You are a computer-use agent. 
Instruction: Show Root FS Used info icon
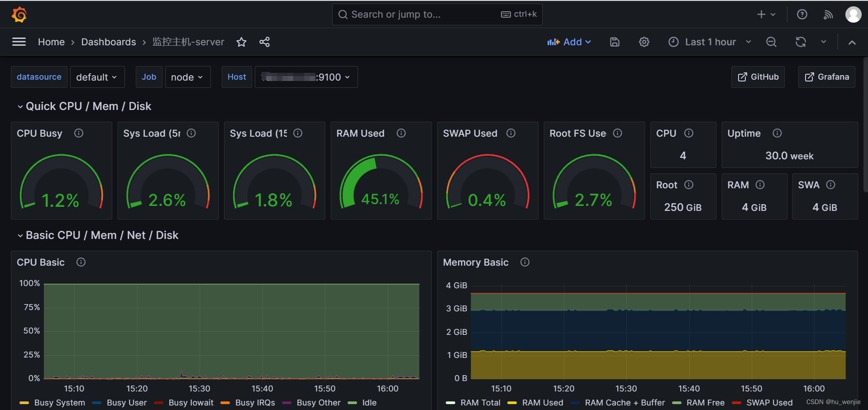tap(617, 133)
